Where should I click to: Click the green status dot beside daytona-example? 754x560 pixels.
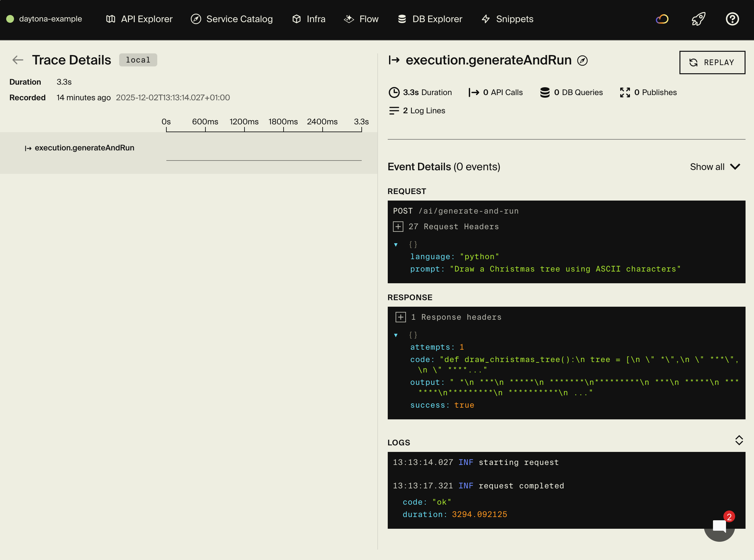click(10, 19)
